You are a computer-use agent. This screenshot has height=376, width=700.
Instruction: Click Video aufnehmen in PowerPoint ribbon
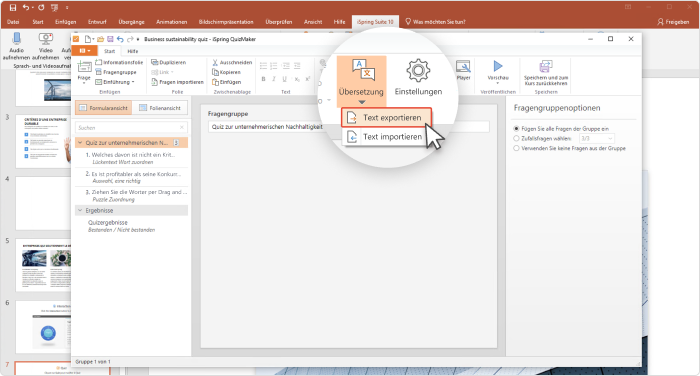[x=46, y=46]
